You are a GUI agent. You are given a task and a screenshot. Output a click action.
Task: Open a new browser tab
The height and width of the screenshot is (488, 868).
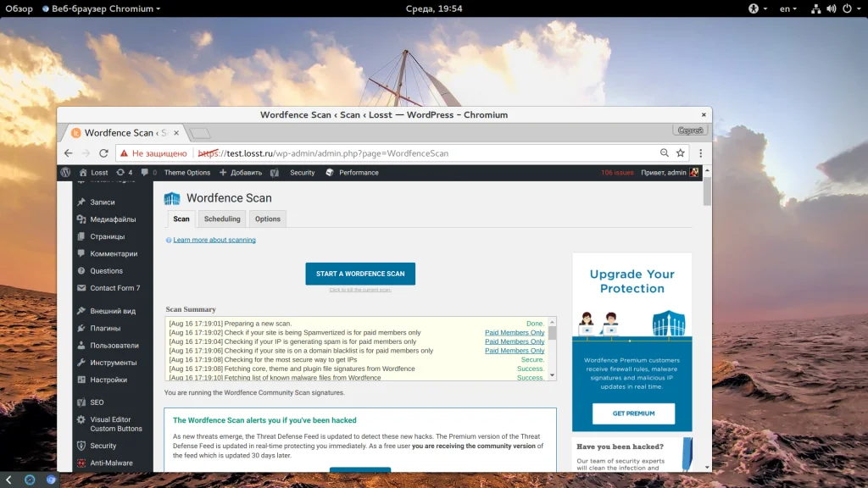click(x=200, y=133)
